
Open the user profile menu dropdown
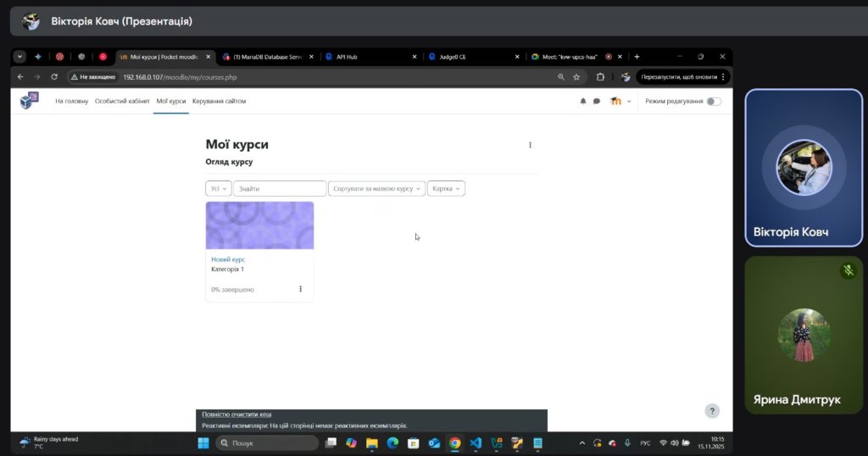620,101
